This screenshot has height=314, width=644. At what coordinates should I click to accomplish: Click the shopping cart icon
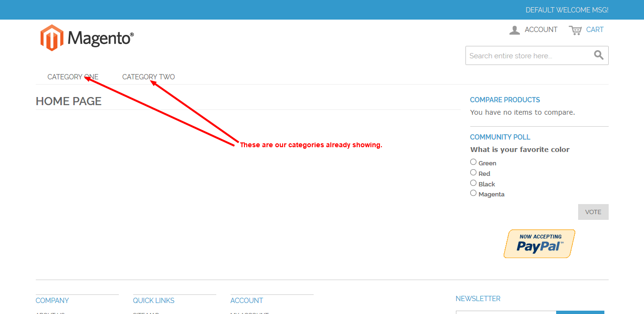[575, 30]
